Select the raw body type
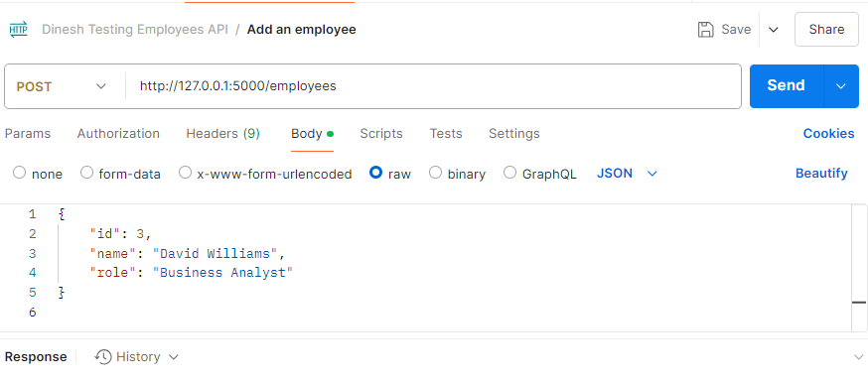 (x=375, y=173)
